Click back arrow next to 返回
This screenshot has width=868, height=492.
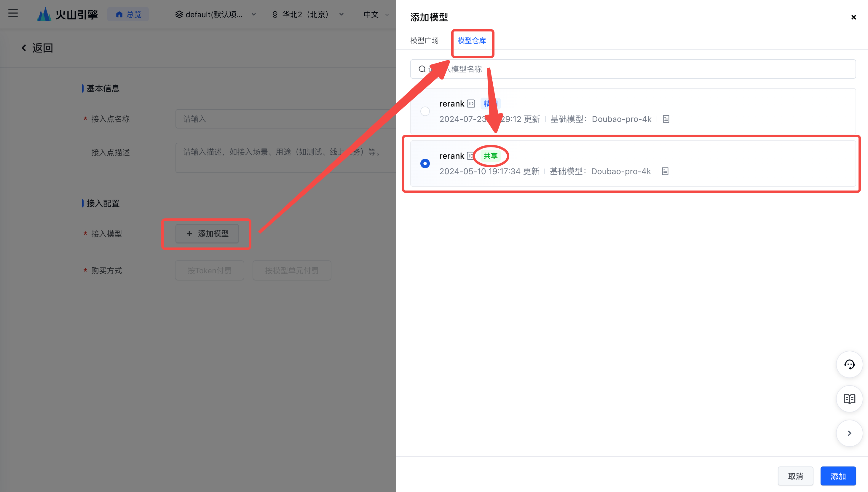point(24,48)
